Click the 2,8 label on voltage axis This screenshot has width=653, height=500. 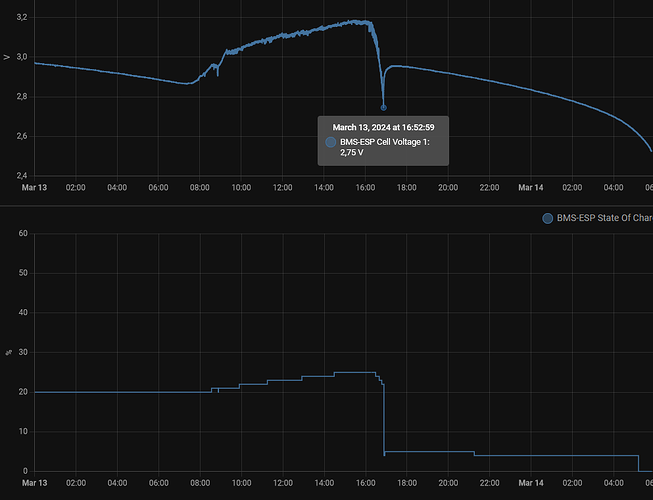click(x=22, y=97)
